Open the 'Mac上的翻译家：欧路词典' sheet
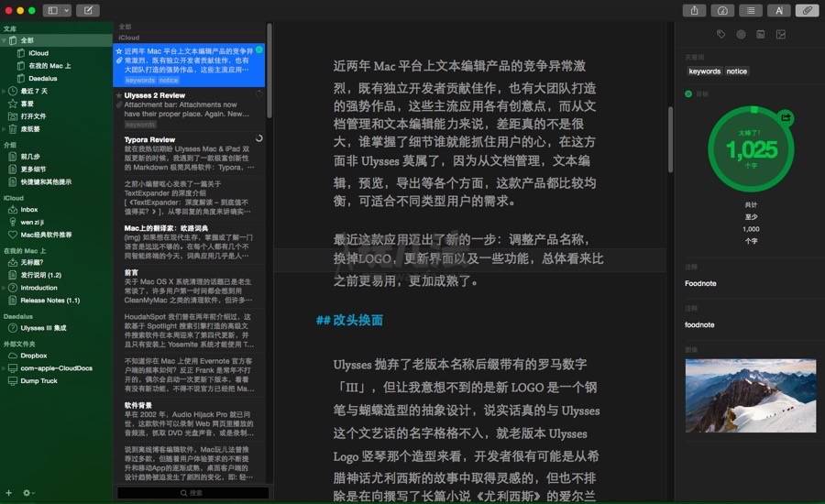 coord(190,242)
